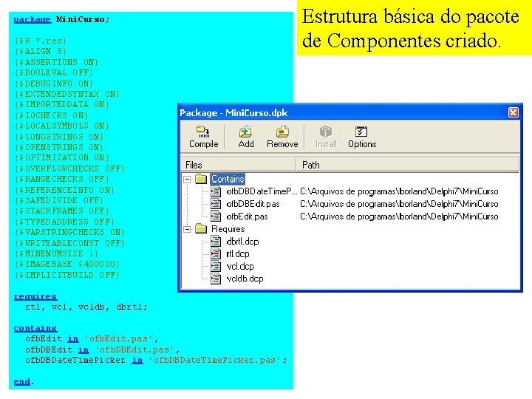Select ofbEdit.pas file name in tree
This screenshot has width=532, height=399.
coord(247,216)
